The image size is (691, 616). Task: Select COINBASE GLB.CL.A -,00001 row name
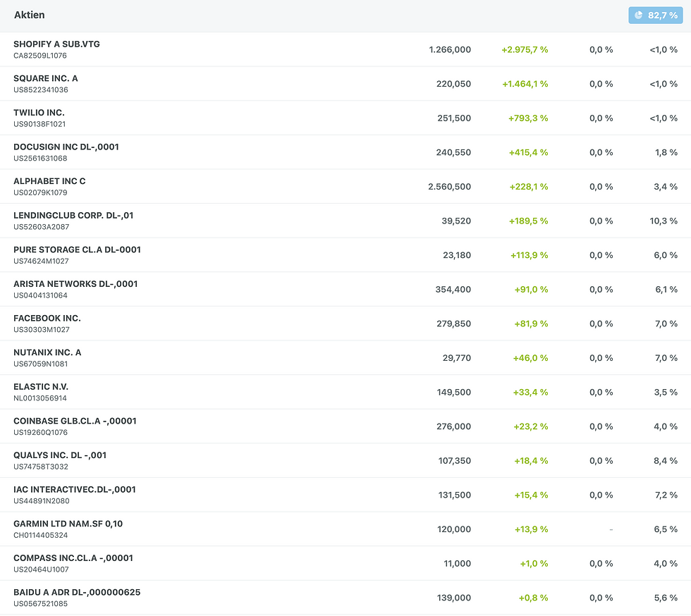pyautogui.click(x=75, y=421)
